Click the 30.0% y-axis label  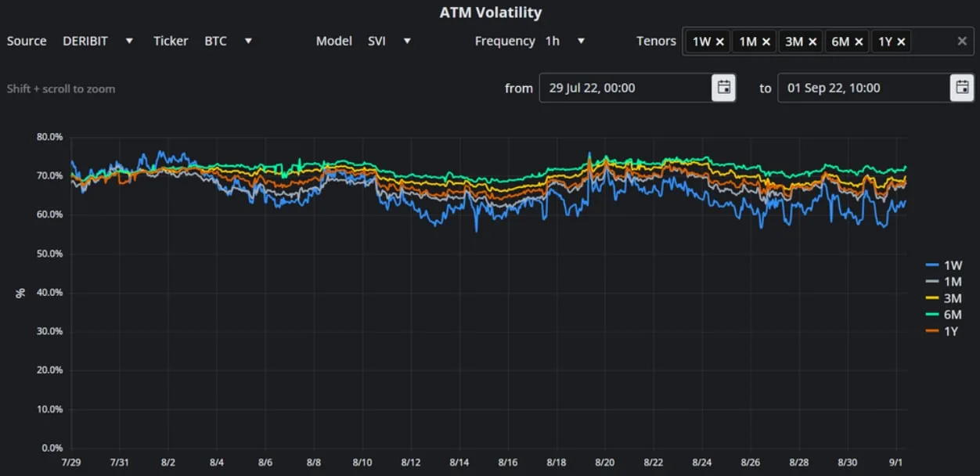[x=49, y=332]
